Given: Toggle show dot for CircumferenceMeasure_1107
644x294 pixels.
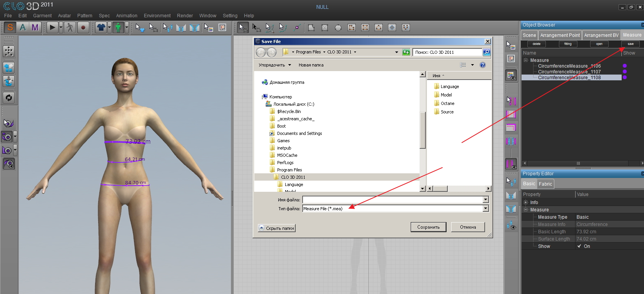Looking at the screenshot, I should 625,71.
